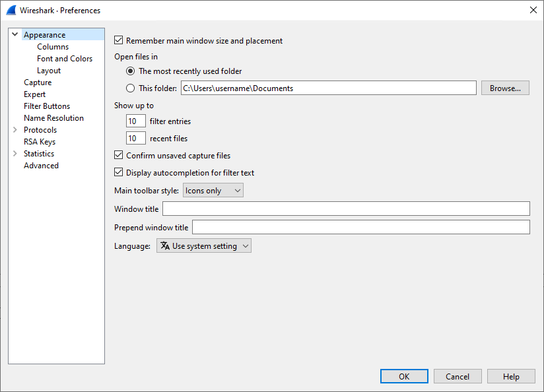Screen dimensions: 544x392
Task: Select the This folder radio button
Action: click(131, 88)
